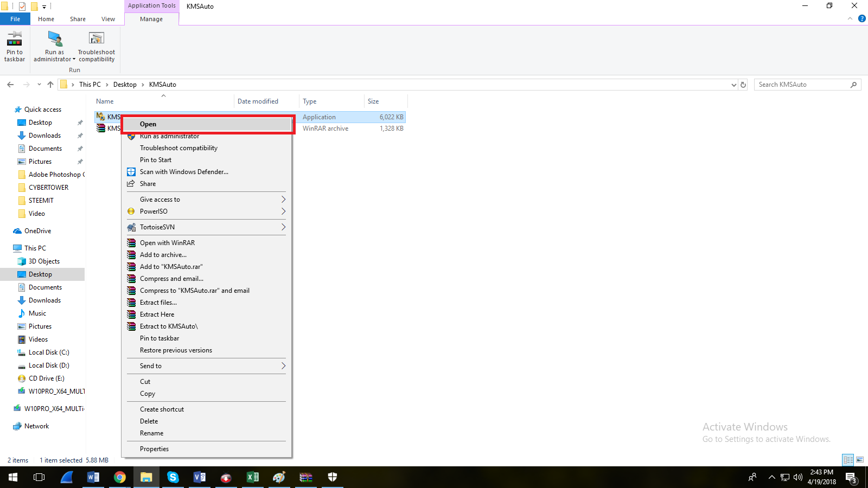
Task: Switch to Details view icon in status bar
Action: tap(848, 460)
